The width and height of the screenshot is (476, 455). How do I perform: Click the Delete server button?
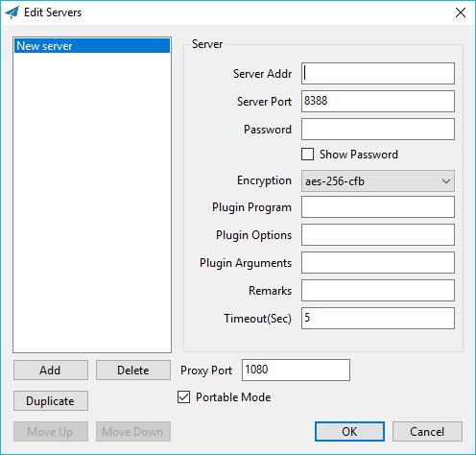[133, 371]
